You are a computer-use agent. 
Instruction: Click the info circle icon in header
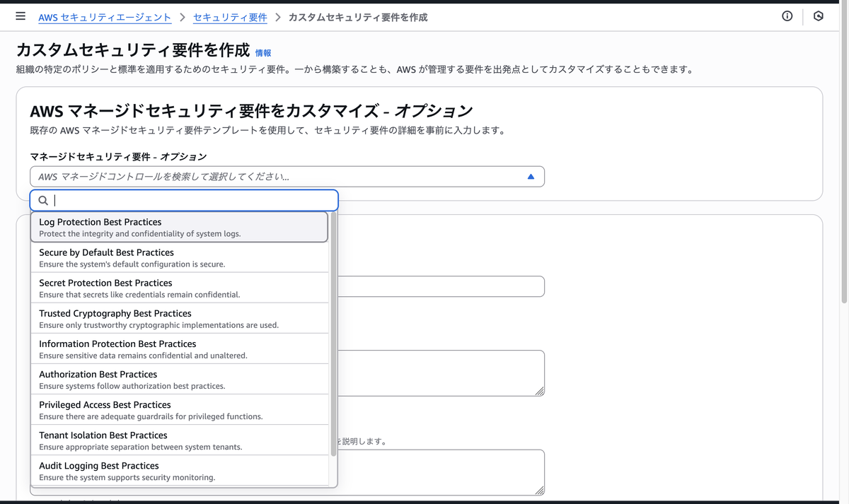coord(787,16)
